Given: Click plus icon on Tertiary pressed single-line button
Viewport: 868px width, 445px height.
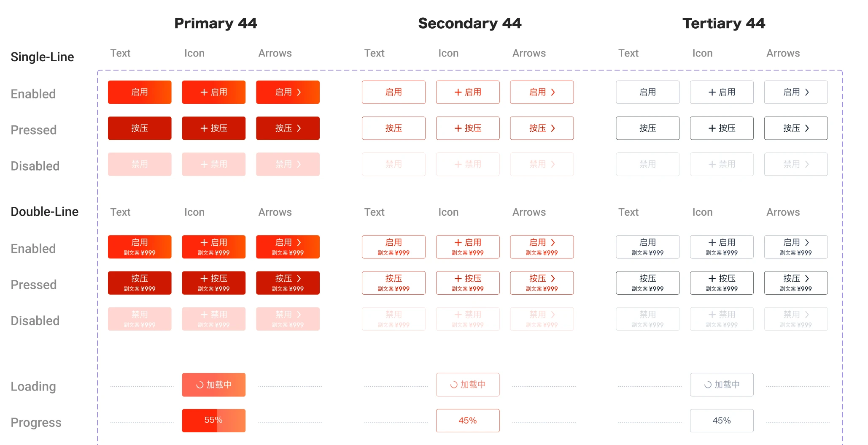Looking at the screenshot, I should (x=712, y=128).
